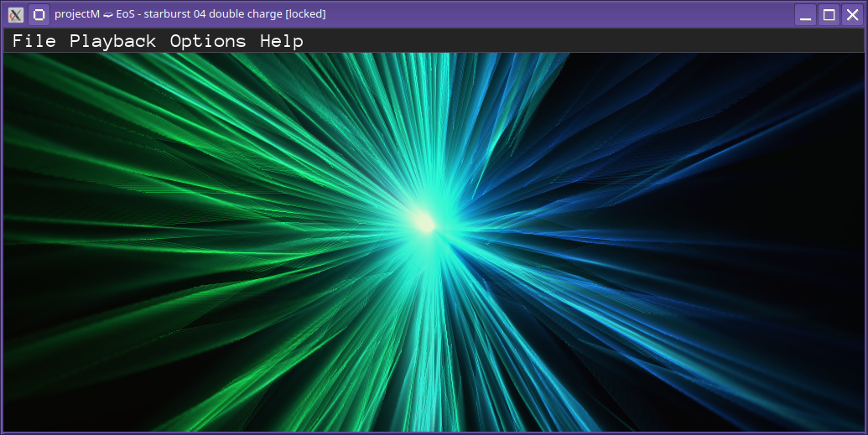Minimize the projectM window
Screen dimensions: 868x435
(805, 14)
